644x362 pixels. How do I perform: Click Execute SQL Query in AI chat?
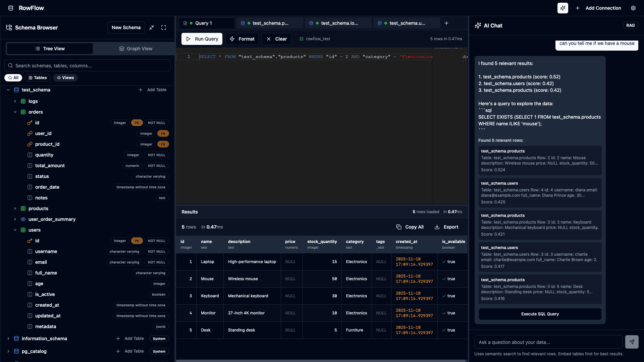(539, 314)
